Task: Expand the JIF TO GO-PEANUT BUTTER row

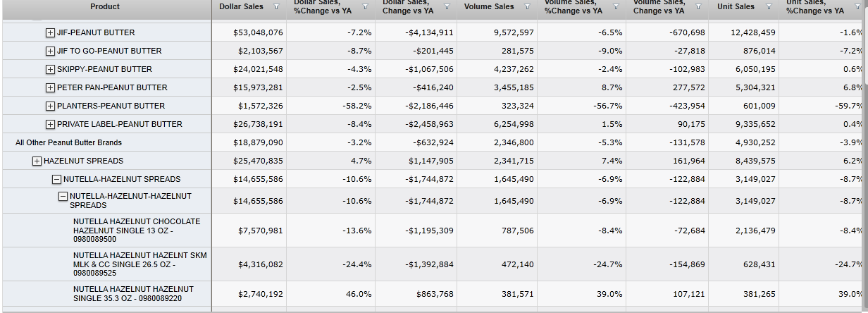Action: click(x=50, y=51)
